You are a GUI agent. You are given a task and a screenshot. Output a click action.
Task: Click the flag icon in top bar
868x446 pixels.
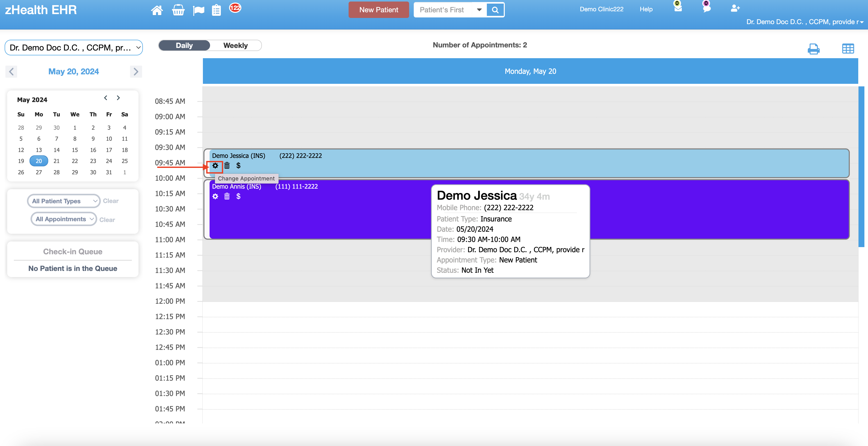(x=199, y=10)
